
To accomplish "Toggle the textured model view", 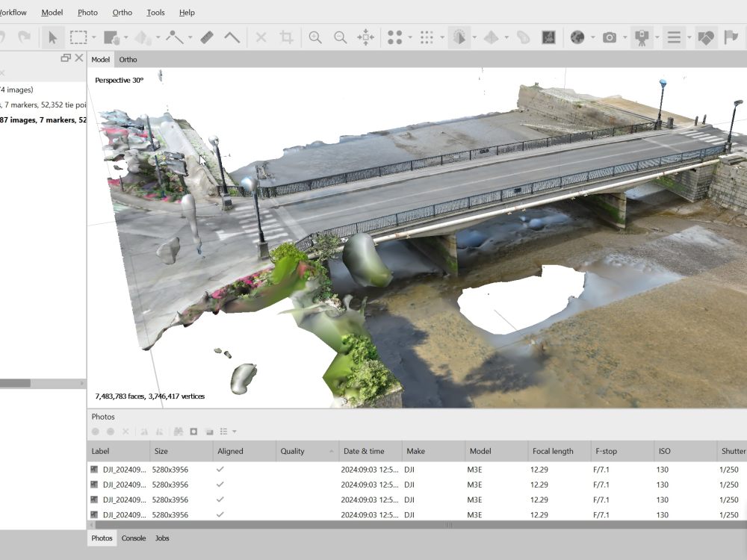I will click(459, 37).
